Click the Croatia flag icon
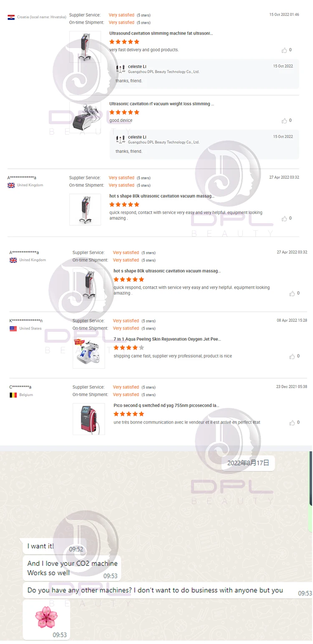 (x=11, y=17)
